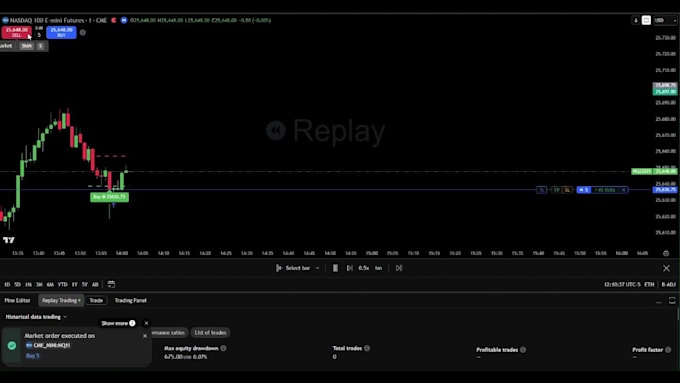Screen dimensions: 680x383
Task: Expand the Select bar dropdown arrow
Action: pyautogui.click(x=317, y=268)
